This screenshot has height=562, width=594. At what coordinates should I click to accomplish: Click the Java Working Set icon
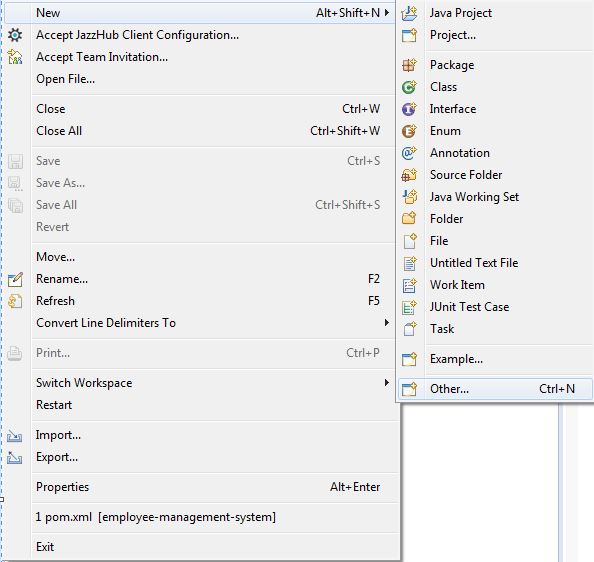(409, 197)
